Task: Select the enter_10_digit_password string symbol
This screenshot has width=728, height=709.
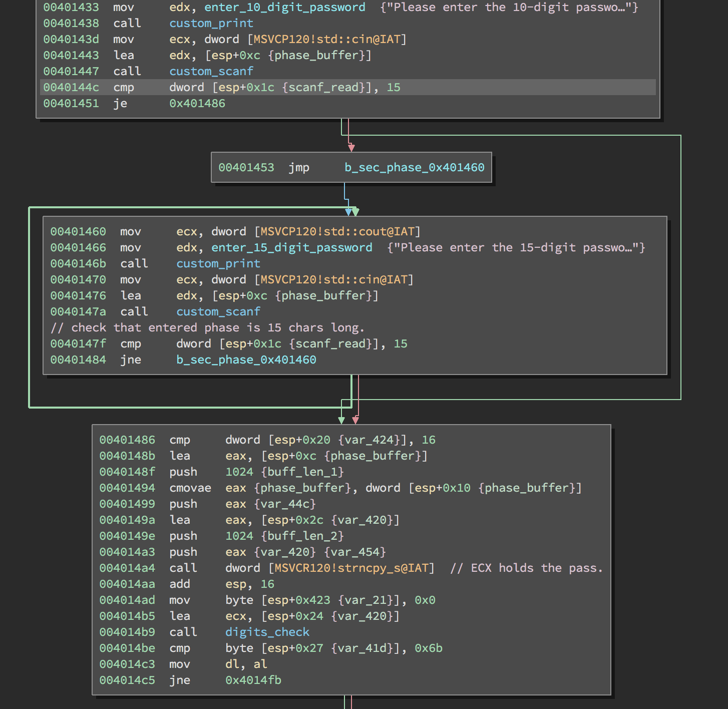Action: coord(284,7)
